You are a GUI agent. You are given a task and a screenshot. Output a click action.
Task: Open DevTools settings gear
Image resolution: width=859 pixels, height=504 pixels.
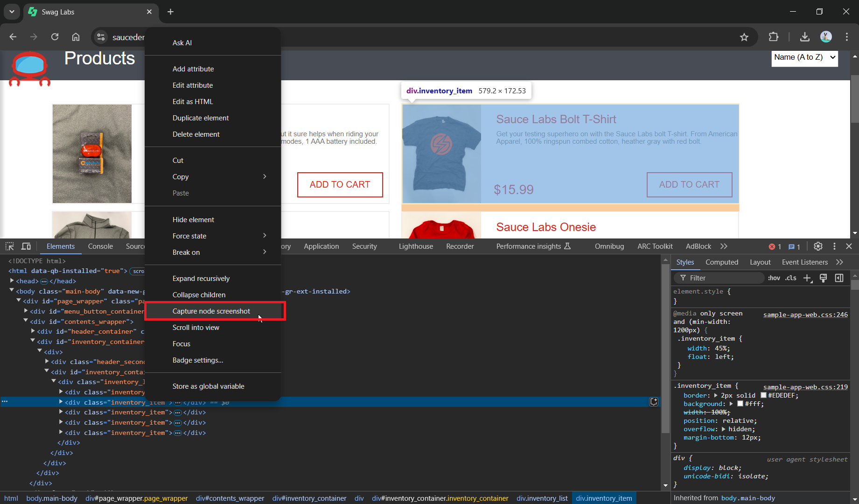(818, 246)
